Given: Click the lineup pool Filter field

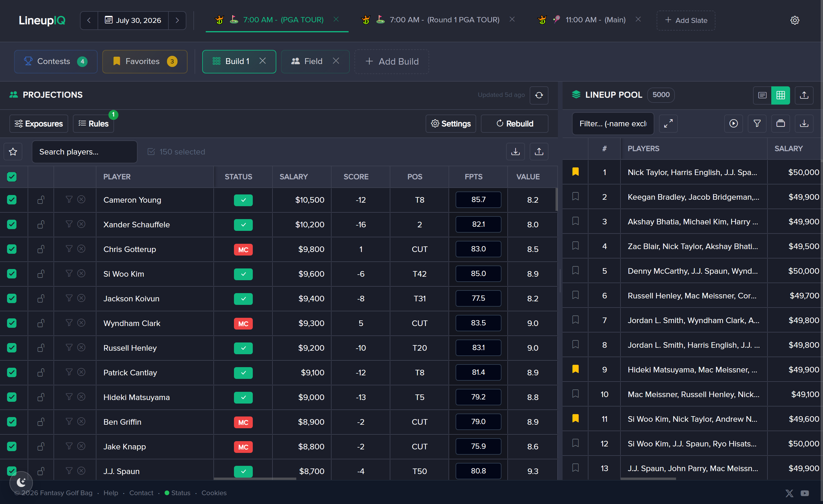Looking at the screenshot, I should pos(613,123).
